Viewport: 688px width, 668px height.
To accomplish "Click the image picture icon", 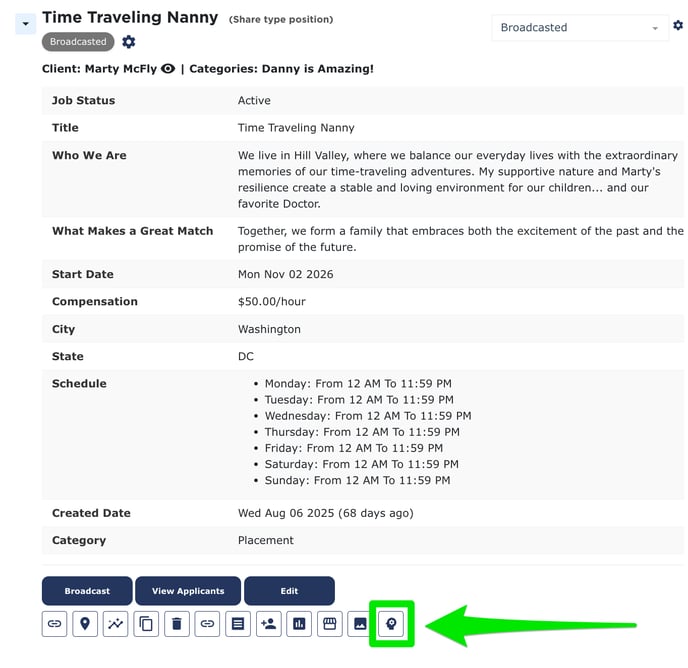I will click(360, 624).
